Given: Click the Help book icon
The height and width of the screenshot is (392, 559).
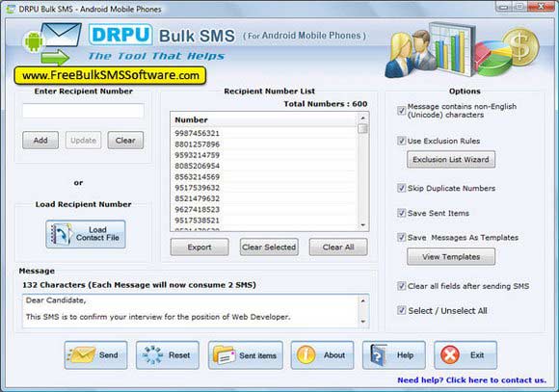Looking at the screenshot, I should pos(379,355).
